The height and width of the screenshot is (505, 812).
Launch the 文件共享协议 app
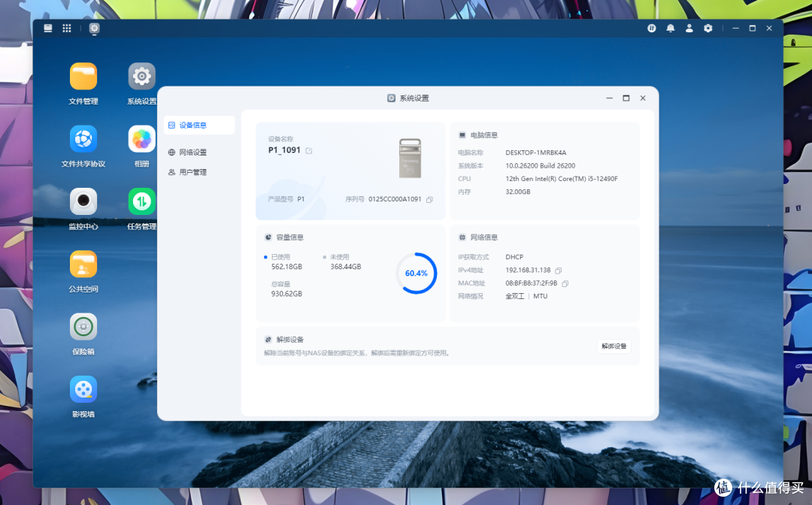click(x=83, y=139)
